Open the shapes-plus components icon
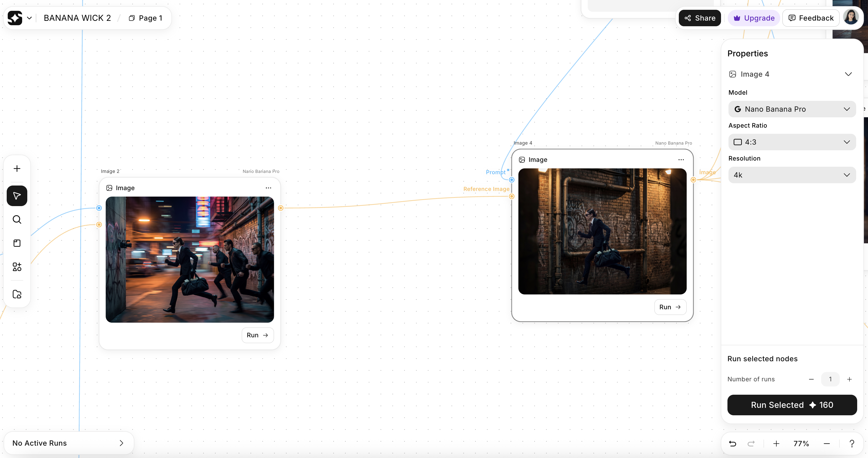This screenshot has height=458, width=868. click(x=17, y=267)
